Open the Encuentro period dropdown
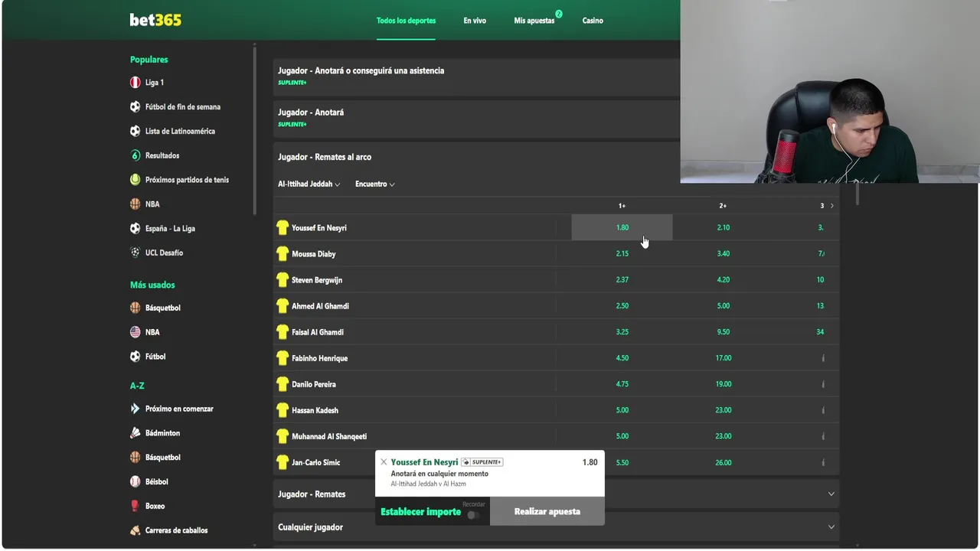 [375, 184]
